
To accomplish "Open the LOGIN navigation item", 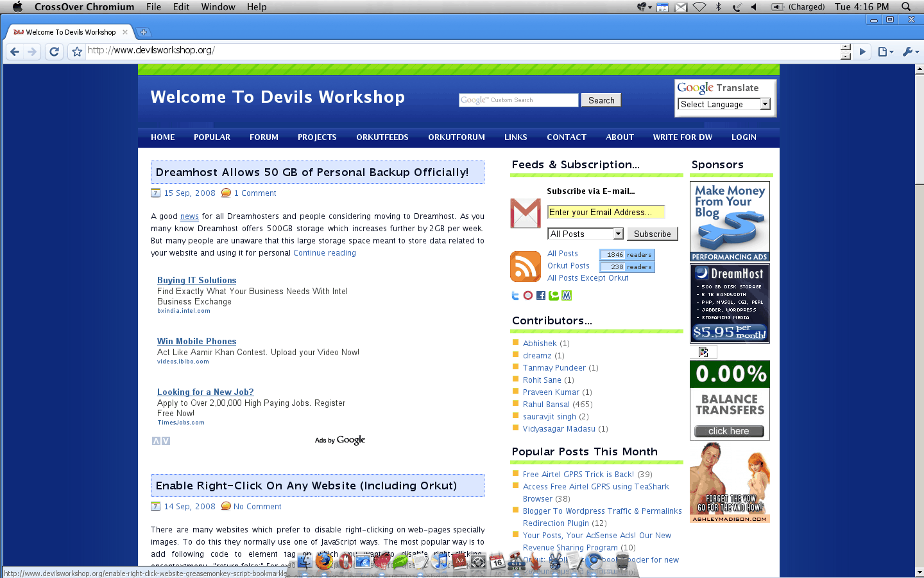I will 744,137.
